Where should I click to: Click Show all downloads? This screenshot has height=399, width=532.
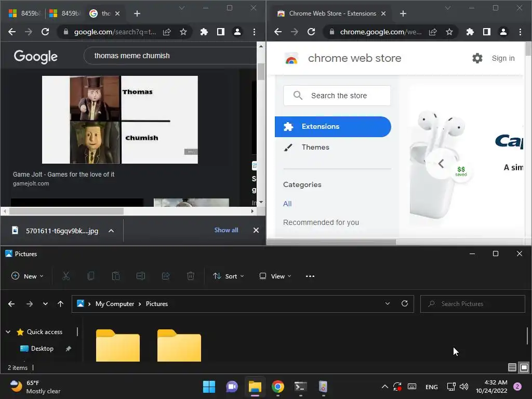[x=227, y=230]
